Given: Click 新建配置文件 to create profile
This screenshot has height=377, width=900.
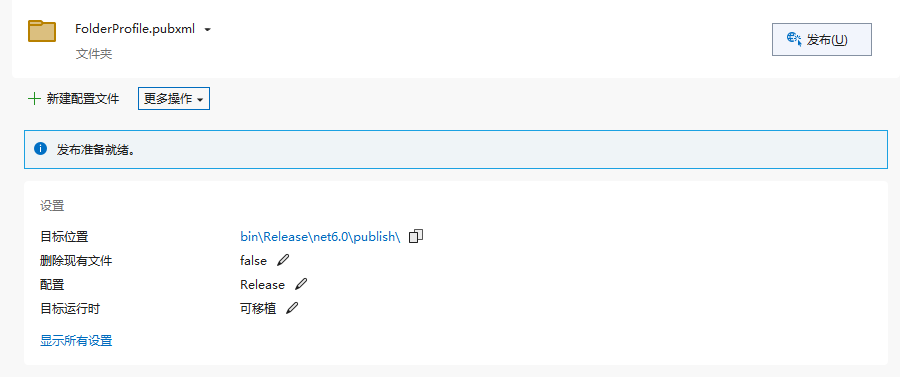Looking at the screenshot, I should coord(83,99).
